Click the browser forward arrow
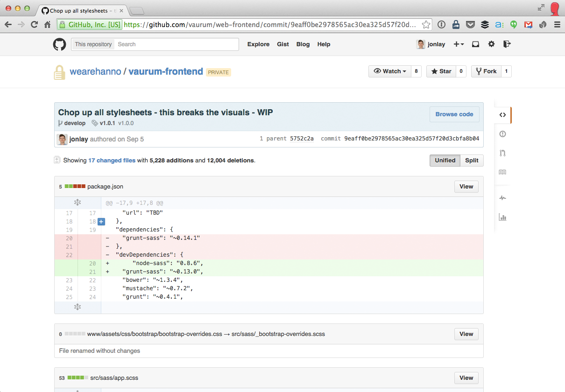 [21, 25]
